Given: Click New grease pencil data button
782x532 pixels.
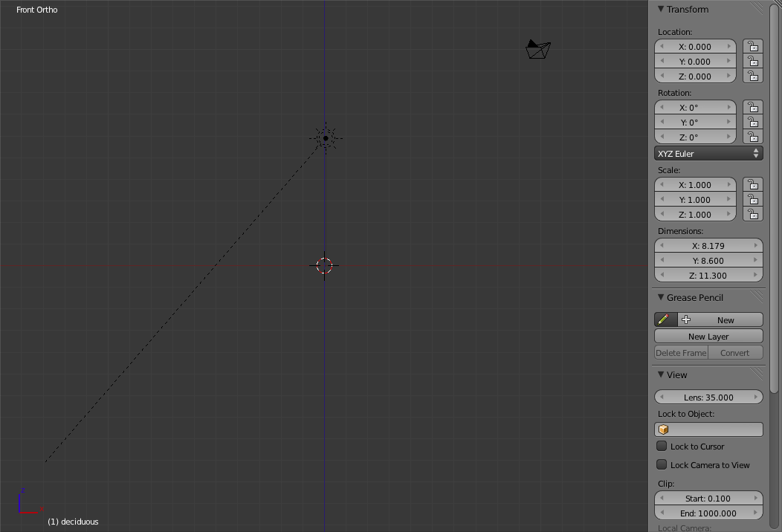Looking at the screenshot, I should 720,319.
